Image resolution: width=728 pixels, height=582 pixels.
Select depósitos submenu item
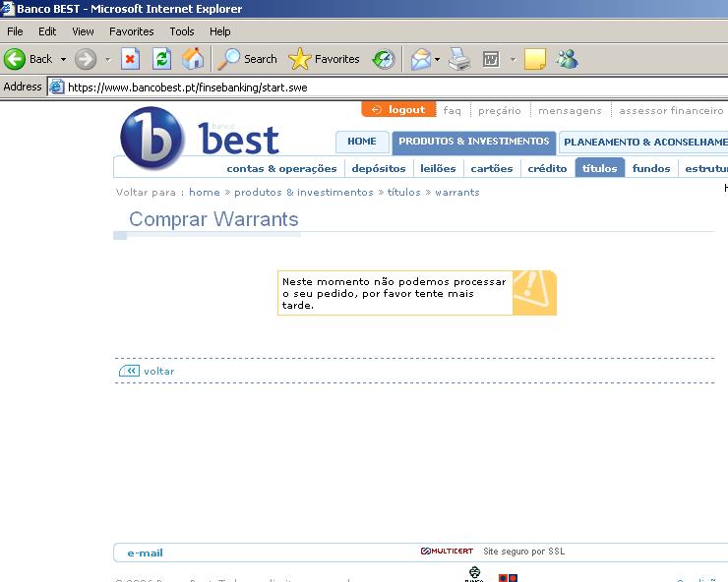point(379,168)
